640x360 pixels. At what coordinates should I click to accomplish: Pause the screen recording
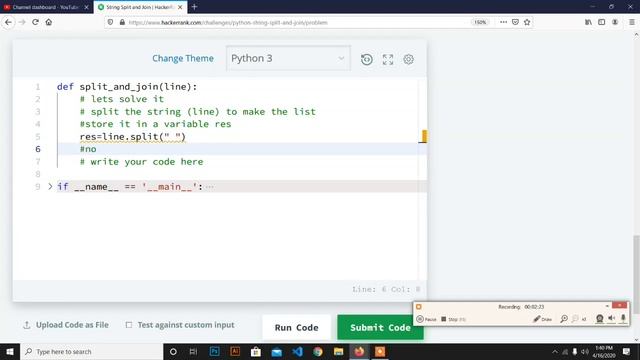click(x=426, y=319)
